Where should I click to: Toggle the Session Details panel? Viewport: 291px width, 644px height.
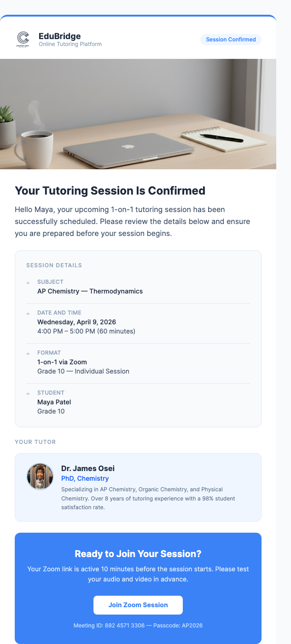pyautogui.click(x=138, y=338)
